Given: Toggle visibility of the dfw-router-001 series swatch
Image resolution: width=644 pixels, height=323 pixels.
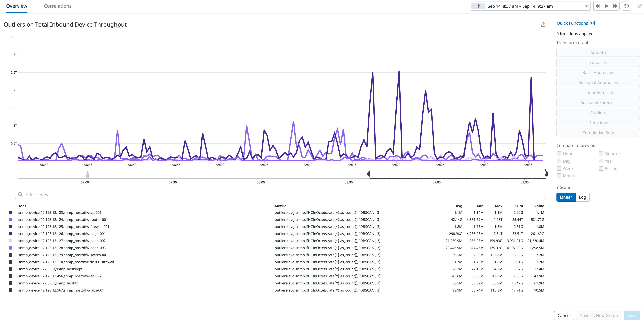Looking at the screenshot, I should click(11, 219).
